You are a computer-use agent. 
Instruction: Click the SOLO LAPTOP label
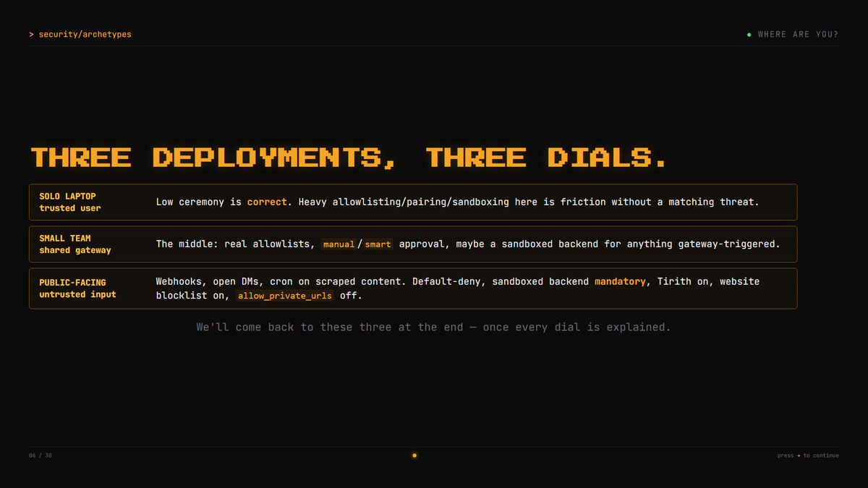pos(67,196)
